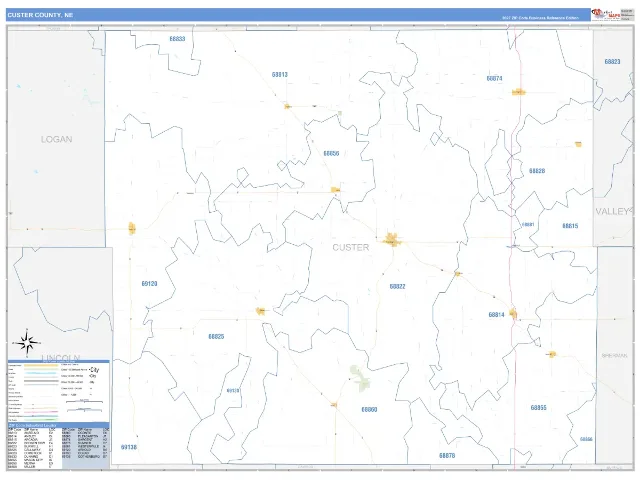Click ZIP code label 68881
The height and width of the screenshot is (480, 640).
(528, 224)
